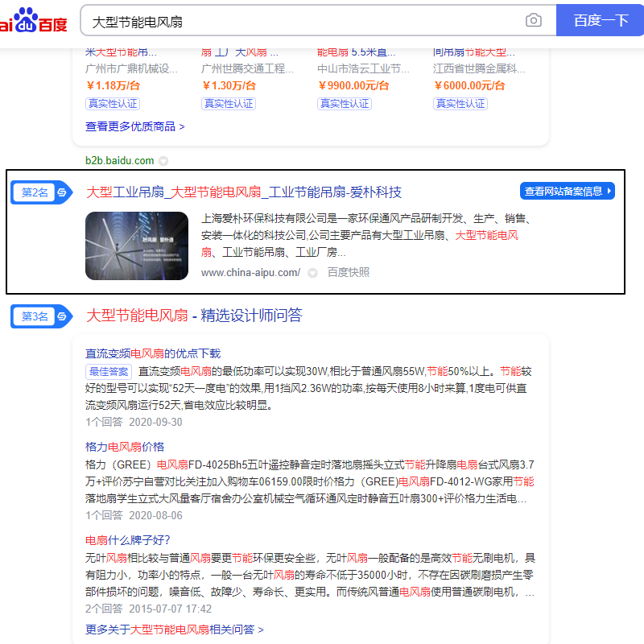Click seller 中山市浩云工业节...
Screen dimensions: 644x644
pos(363,68)
